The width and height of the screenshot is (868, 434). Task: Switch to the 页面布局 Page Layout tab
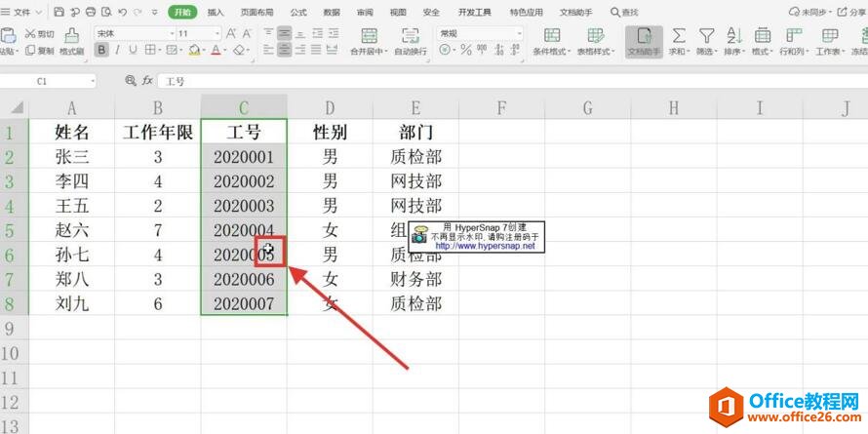[256, 12]
